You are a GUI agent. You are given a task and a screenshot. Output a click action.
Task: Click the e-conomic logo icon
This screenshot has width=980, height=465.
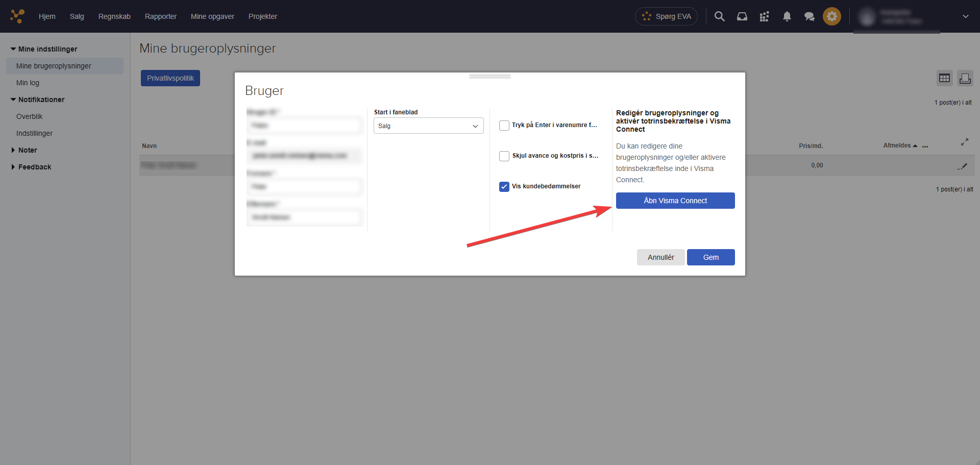[17, 16]
